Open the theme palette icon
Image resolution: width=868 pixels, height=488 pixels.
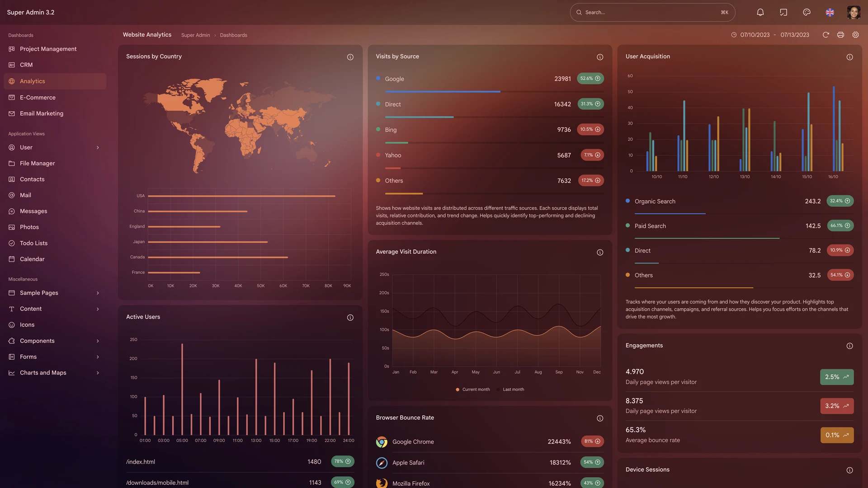807,12
